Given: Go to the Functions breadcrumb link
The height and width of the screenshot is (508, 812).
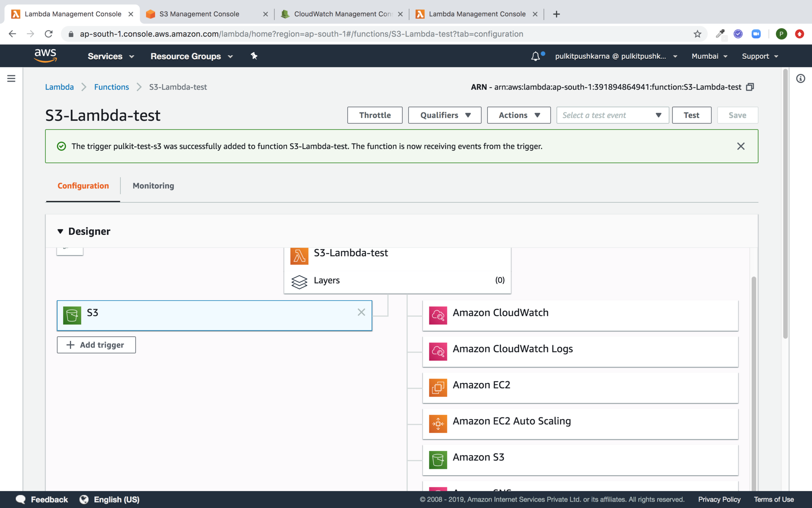Looking at the screenshot, I should [111, 87].
